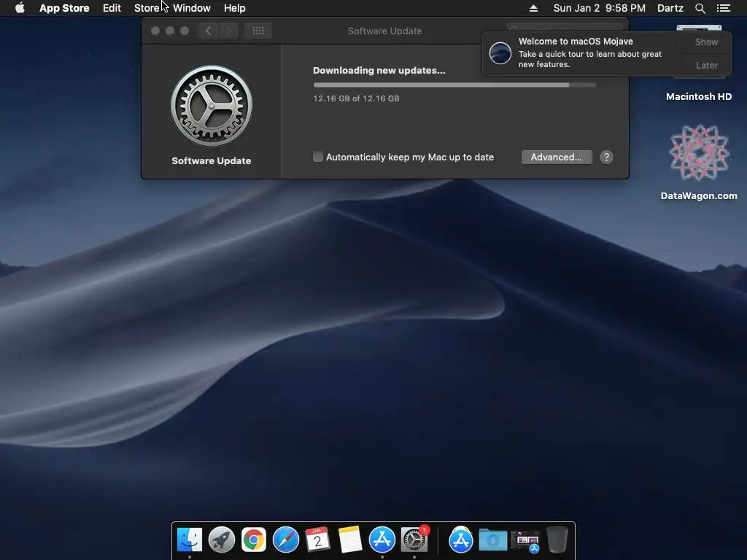Screen dimensions: 747x560
Task: Click the large Software Update gear icon
Action: pyautogui.click(x=212, y=106)
